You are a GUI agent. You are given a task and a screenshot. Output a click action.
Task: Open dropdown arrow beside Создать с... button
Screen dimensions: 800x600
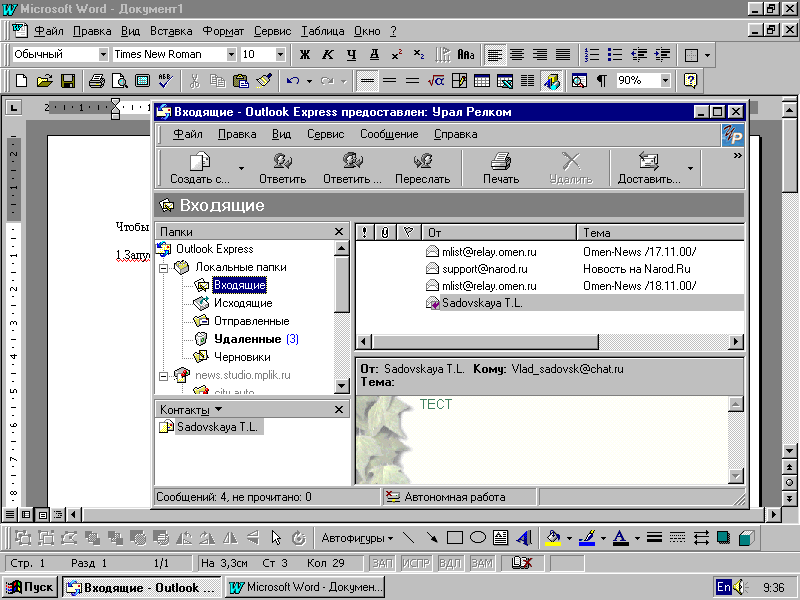[241, 168]
